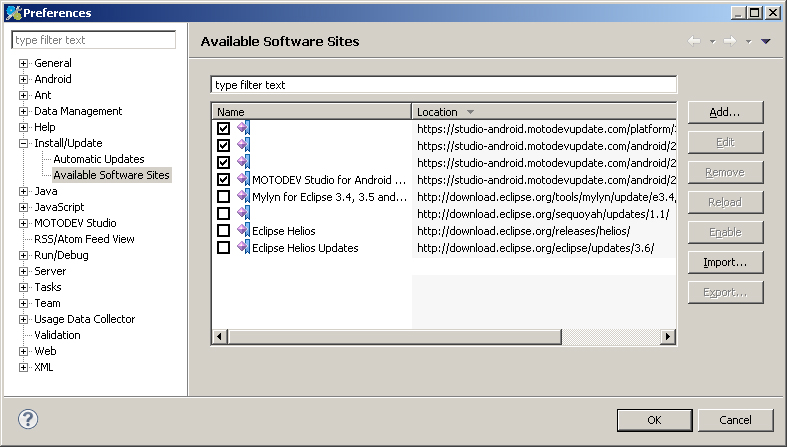
Task: Click the Preferences title bar icon
Action: tap(14, 13)
